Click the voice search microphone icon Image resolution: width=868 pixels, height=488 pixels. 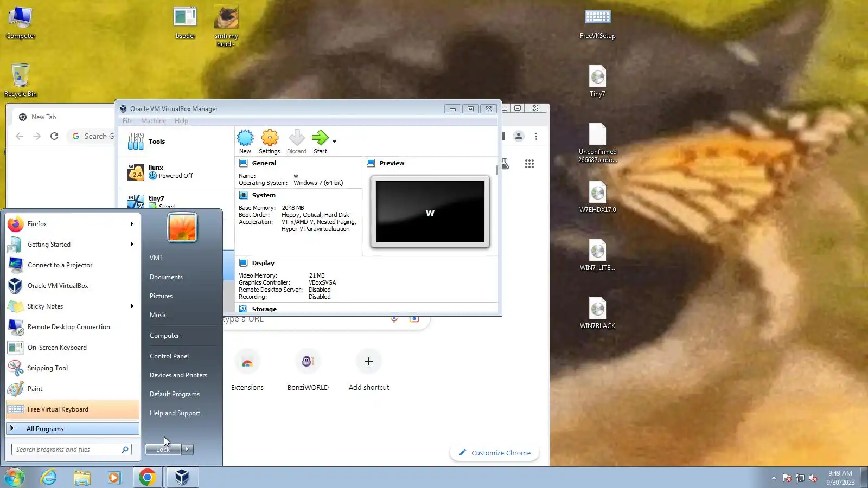click(x=394, y=319)
